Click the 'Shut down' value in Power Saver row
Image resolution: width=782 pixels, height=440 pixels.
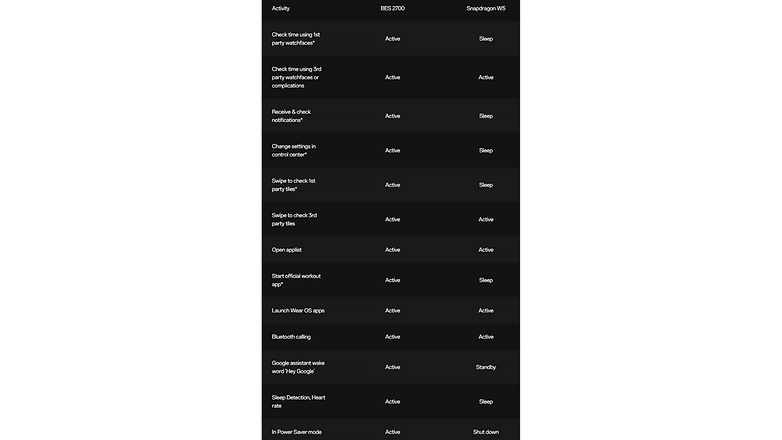[486, 432]
